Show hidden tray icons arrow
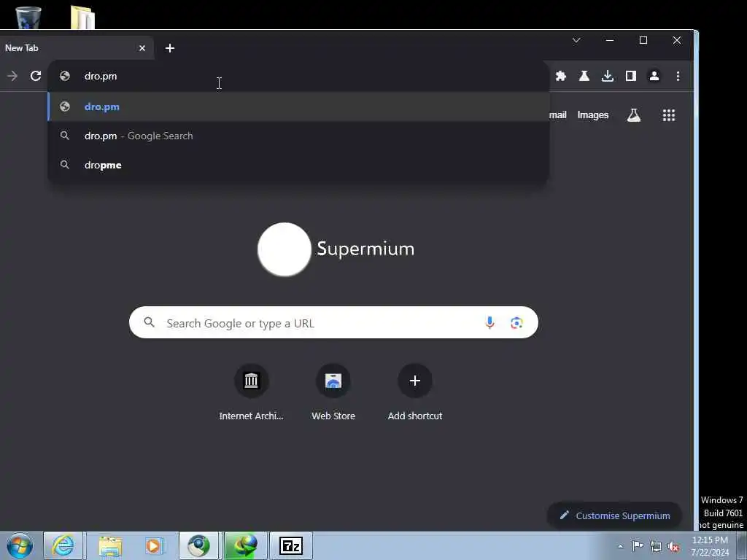 pos(620,547)
